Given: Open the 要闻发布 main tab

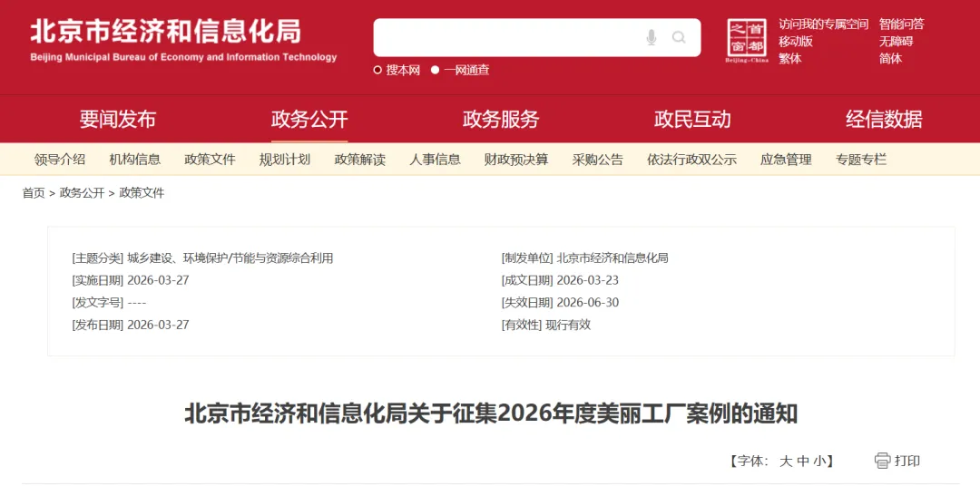Looking at the screenshot, I should pyautogui.click(x=117, y=119).
